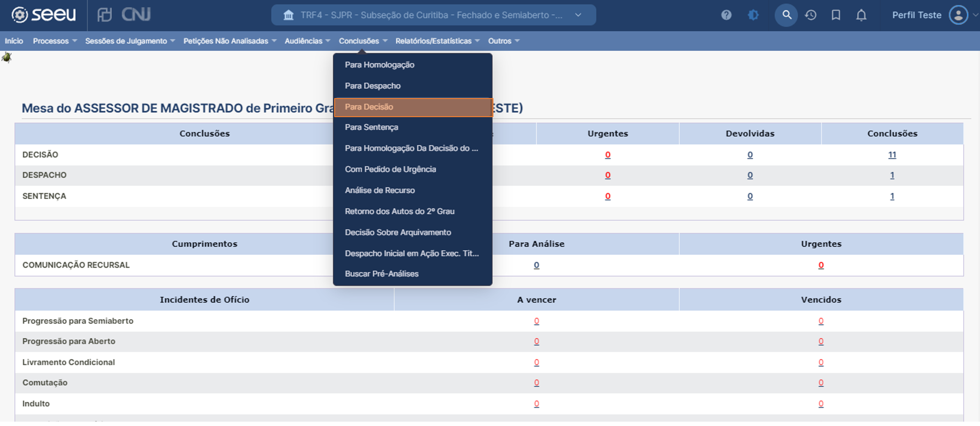The image size is (980, 426).
Task: Open SENTENÇA conclusões count 1
Action: tap(892, 196)
